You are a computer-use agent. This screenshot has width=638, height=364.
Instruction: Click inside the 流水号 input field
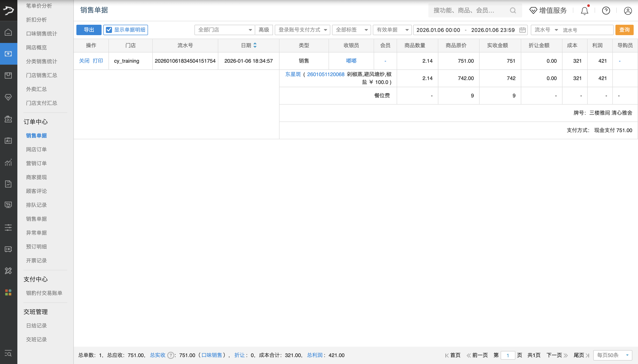tap(587, 30)
